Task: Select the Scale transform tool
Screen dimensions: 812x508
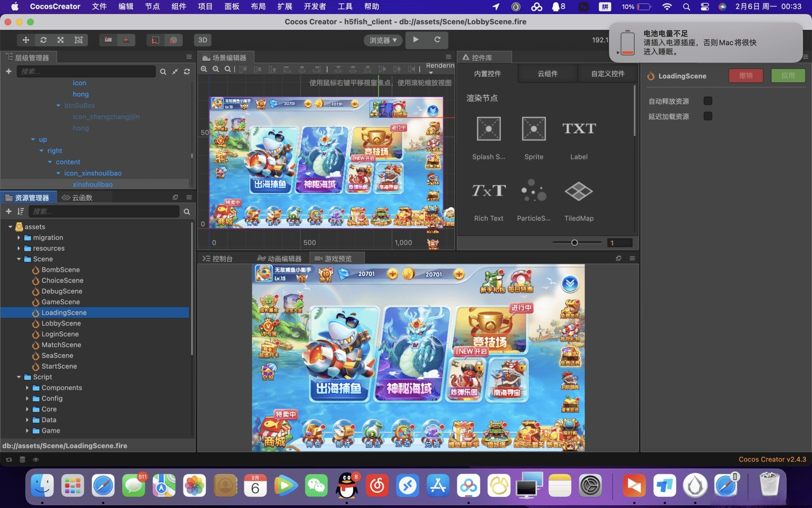Action: (60, 40)
